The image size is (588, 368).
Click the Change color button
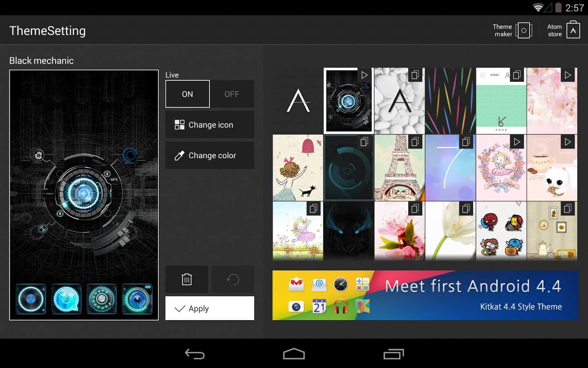click(209, 155)
